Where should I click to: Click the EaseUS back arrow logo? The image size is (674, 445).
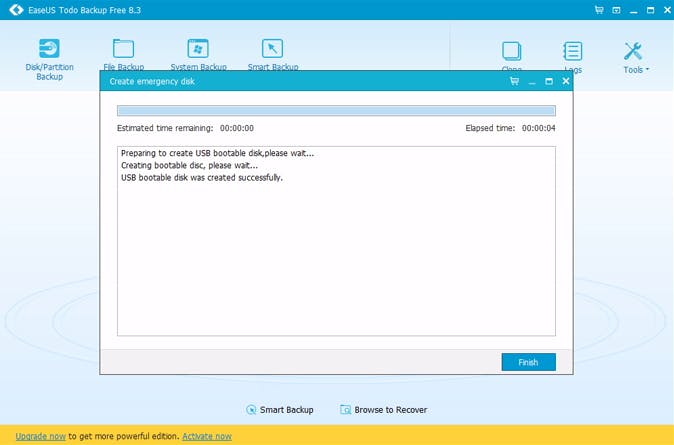tap(16, 9)
